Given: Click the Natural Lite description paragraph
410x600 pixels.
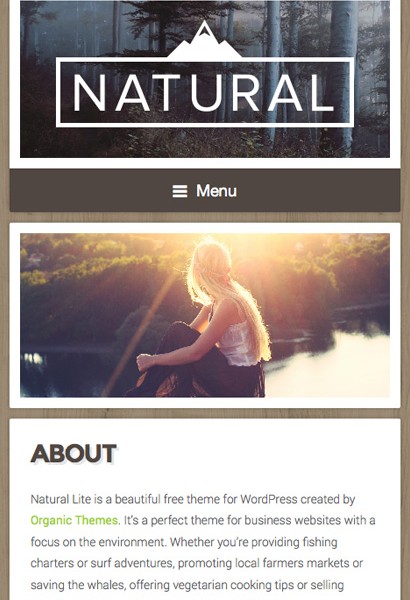Looking at the screenshot, I should point(203,542).
